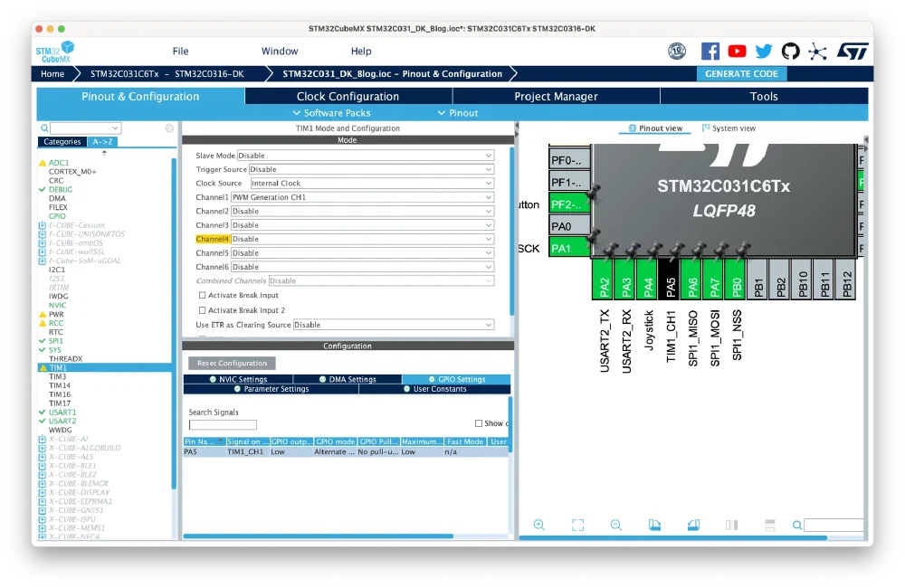Open the Project Manager tab
The width and height of the screenshot is (905, 588).
pyautogui.click(x=556, y=97)
